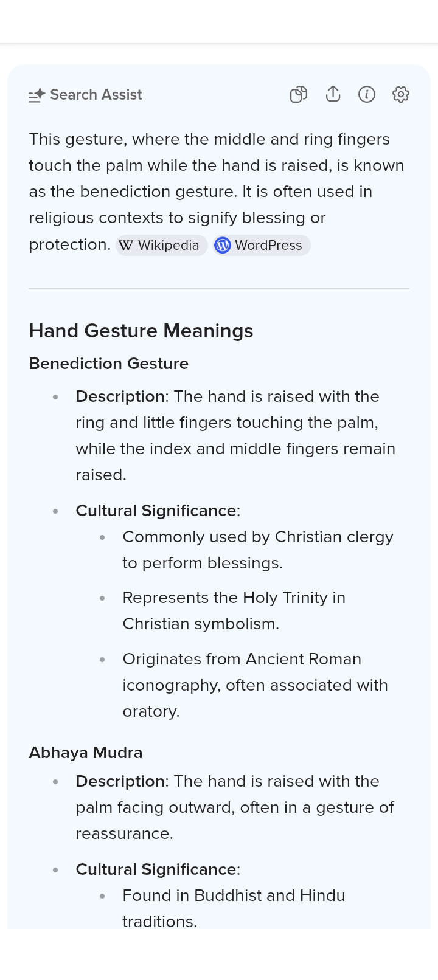Click the Hand Gesture Meanings heading

pos(141,331)
